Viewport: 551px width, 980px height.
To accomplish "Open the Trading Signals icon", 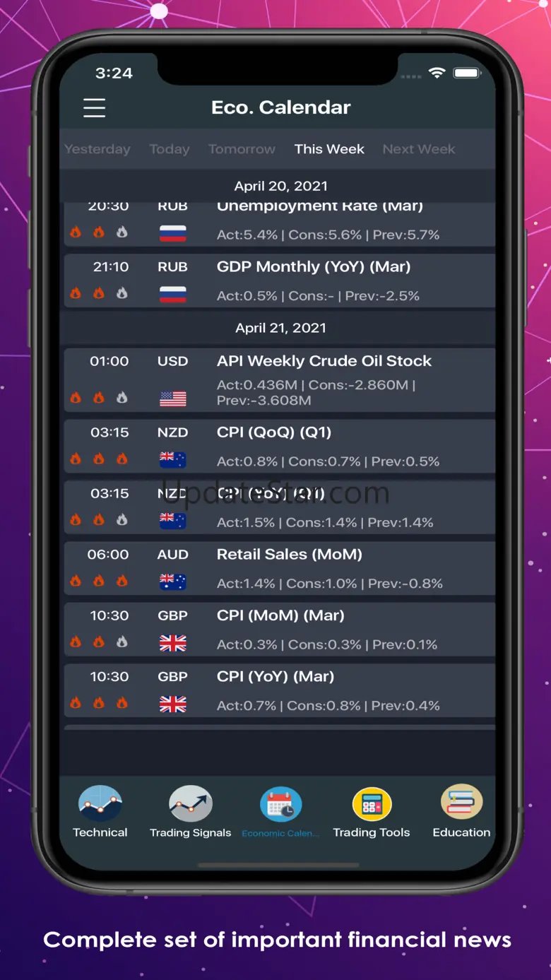I will pos(190,804).
